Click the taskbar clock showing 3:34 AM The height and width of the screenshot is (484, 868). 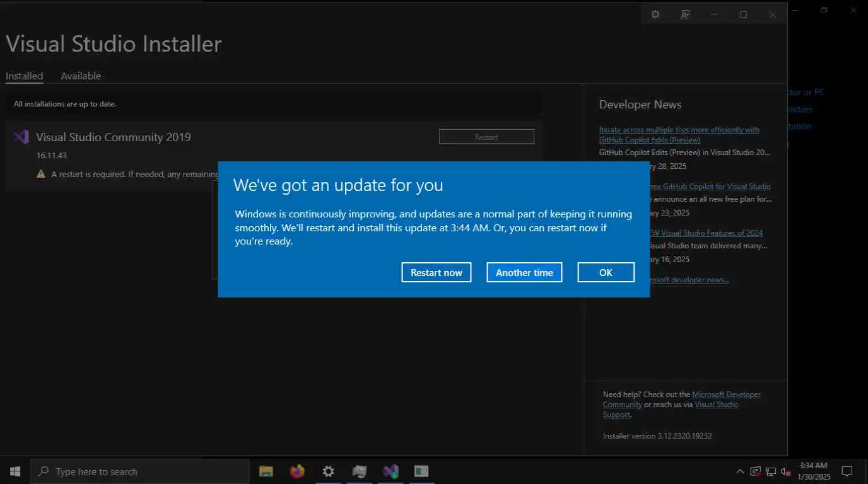point(814,471)
